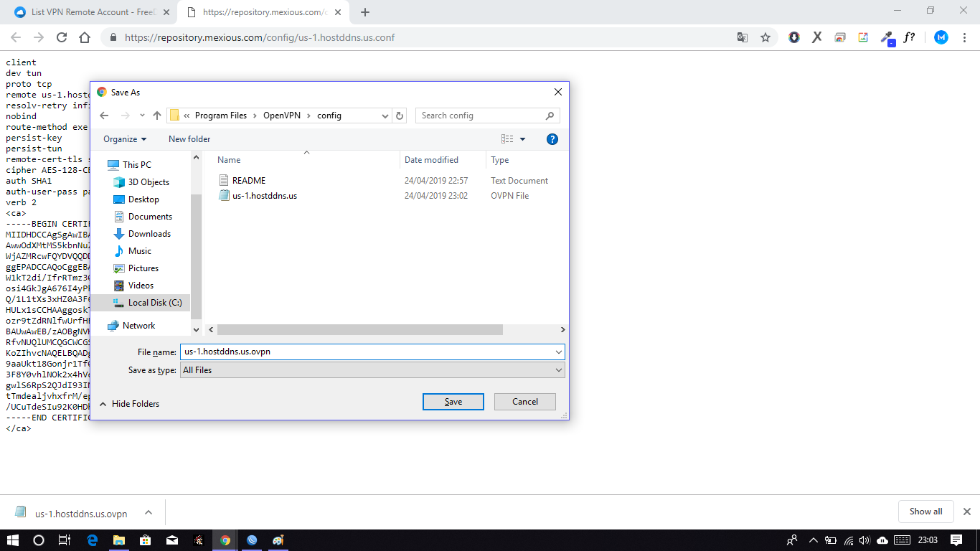The height and width of the screenshot is (551, 980).
Task: Open the Chrome three-dot menu
Action: coord(964,38)
